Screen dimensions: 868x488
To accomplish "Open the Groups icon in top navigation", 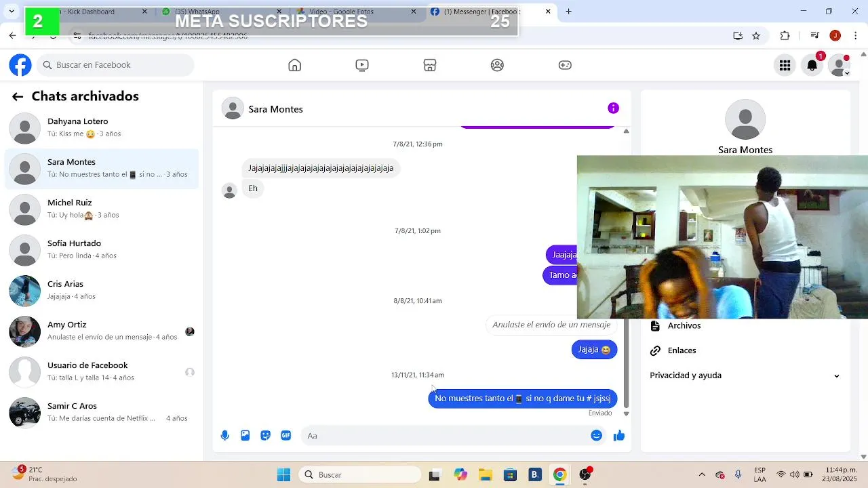I will pos(497,65).
